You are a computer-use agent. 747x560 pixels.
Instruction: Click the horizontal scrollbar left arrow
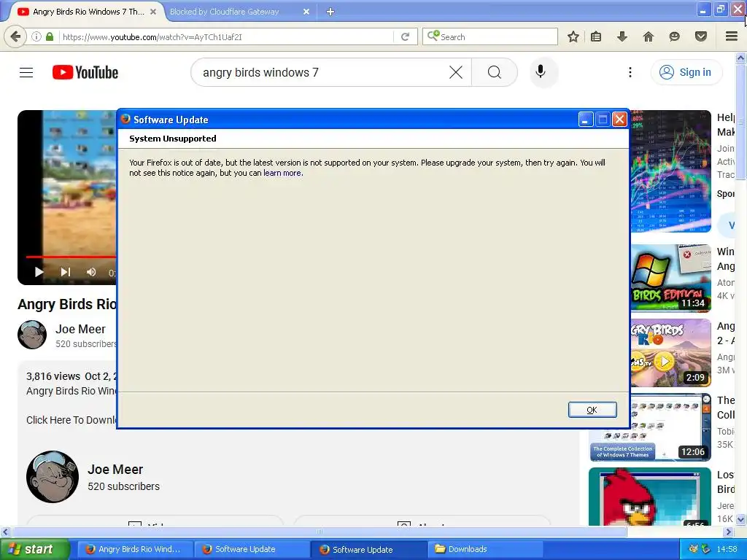tap(6, 532)
